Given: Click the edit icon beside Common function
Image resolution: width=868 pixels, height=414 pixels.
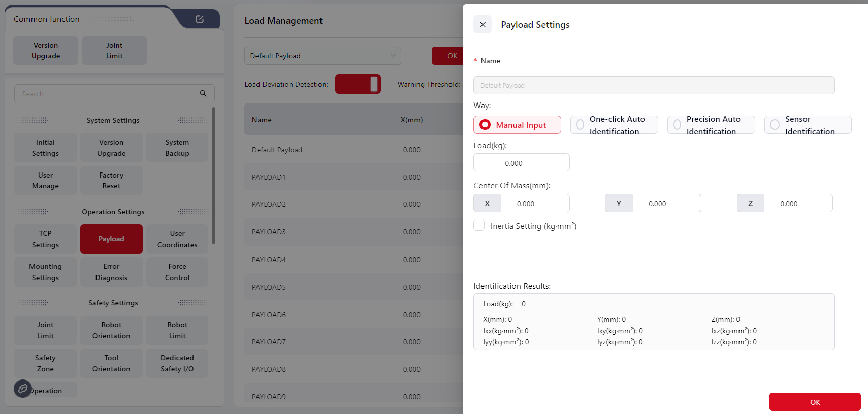Looking at the screenshot, I should point(200,19).
